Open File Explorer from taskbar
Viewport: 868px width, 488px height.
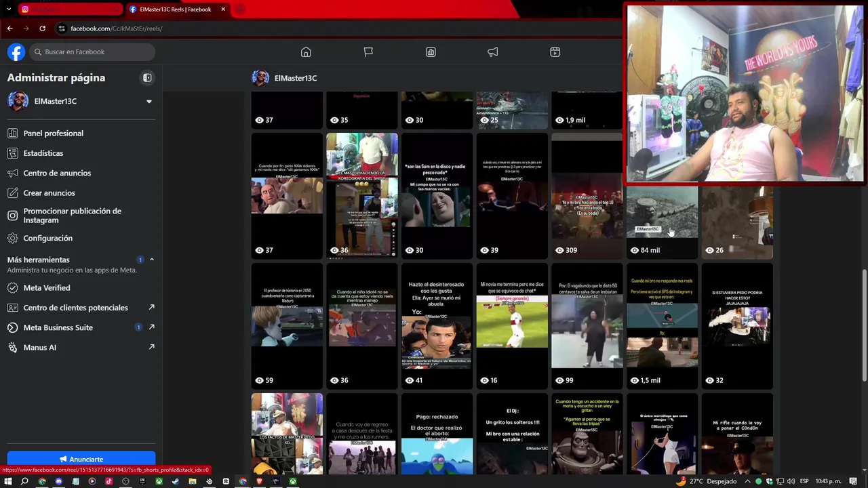point(193,481)
